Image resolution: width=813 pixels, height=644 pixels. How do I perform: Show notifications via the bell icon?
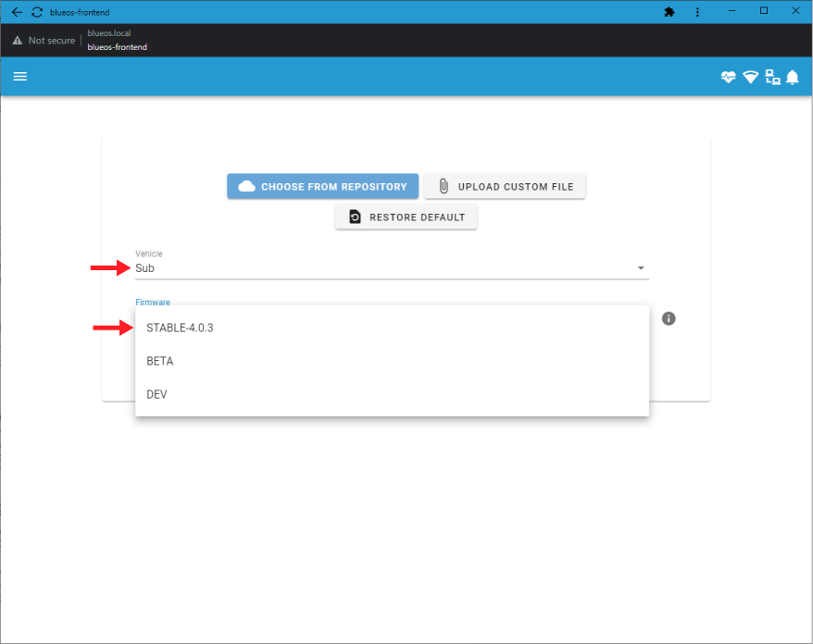click(793, 77)
